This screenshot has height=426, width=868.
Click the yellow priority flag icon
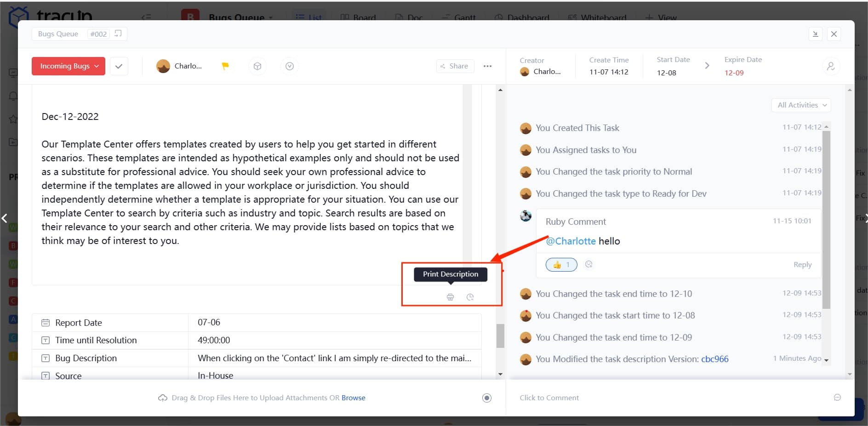[x=225, y=66]
